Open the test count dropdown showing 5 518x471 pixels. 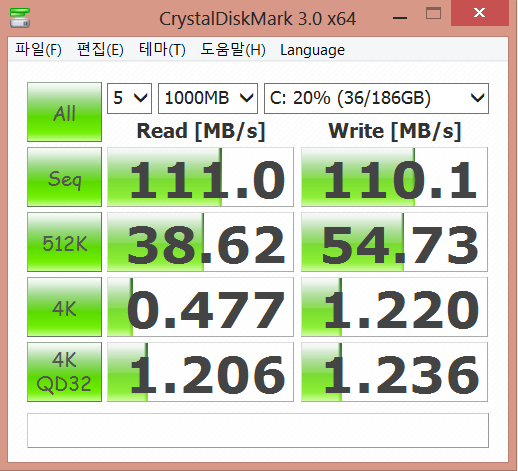click(129, 98)
